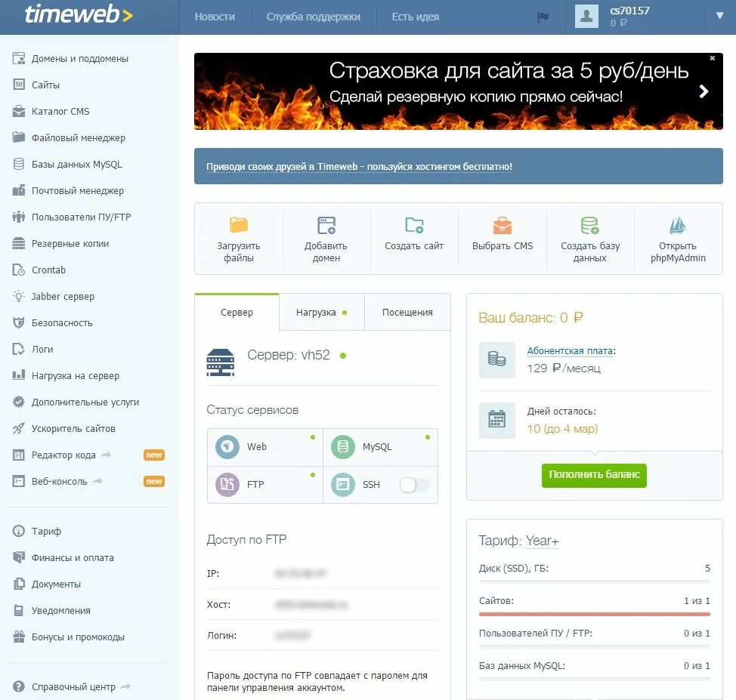Click the fire insurance banner image
Viewport: 736px width, 700px height.
(x=458, y=91)
